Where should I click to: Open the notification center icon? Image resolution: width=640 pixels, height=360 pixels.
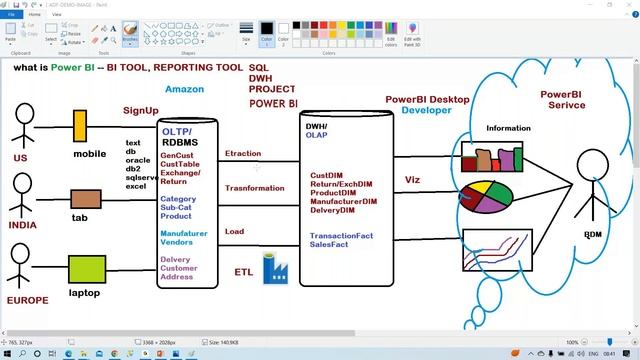[x=627, y=353]
